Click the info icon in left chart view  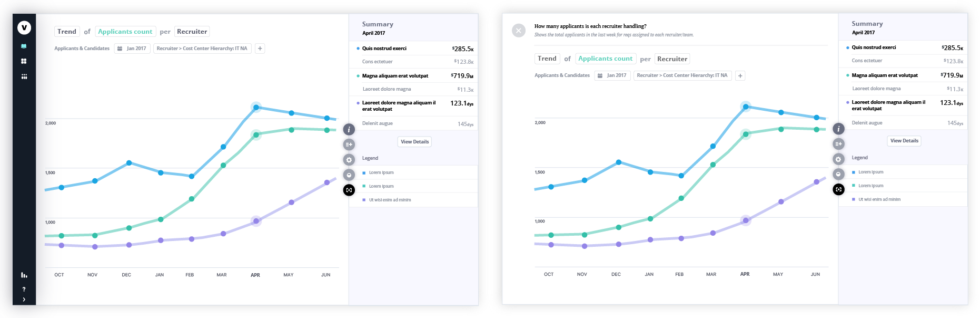click(349, 129)
